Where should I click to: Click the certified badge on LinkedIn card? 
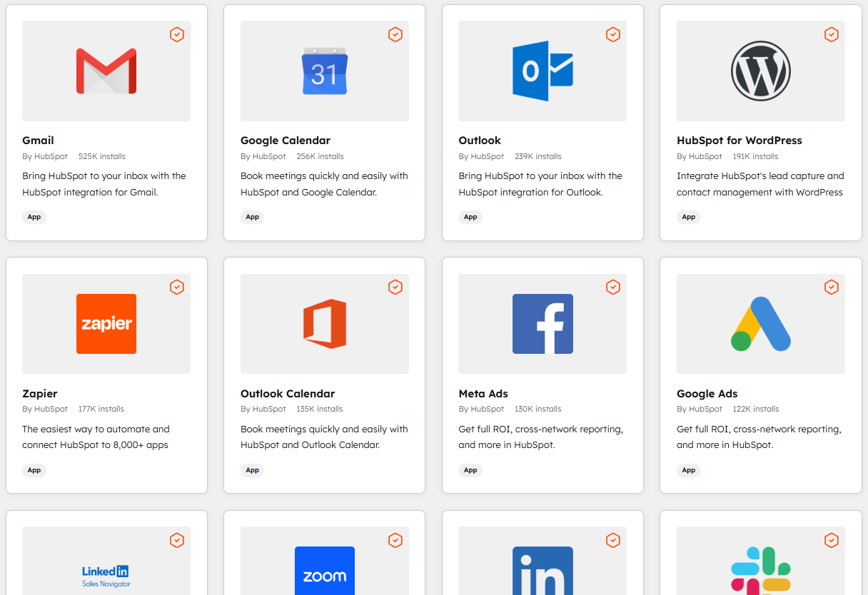[613, 540]
